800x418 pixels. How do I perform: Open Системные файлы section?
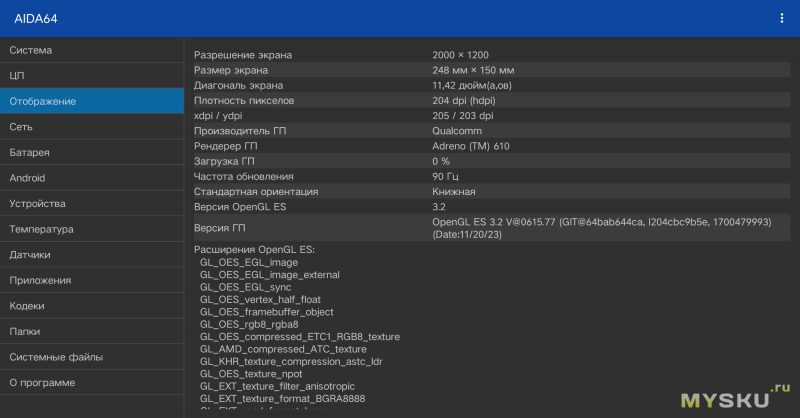(x=92, y=357)
